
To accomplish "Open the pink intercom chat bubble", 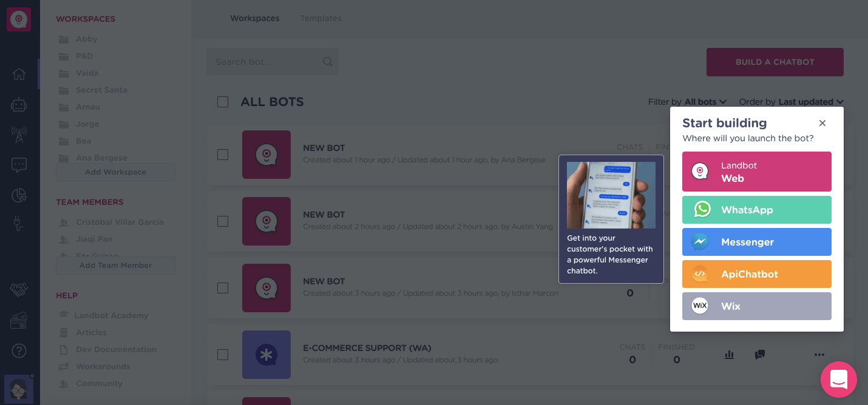I will click(x=839, y=380).
